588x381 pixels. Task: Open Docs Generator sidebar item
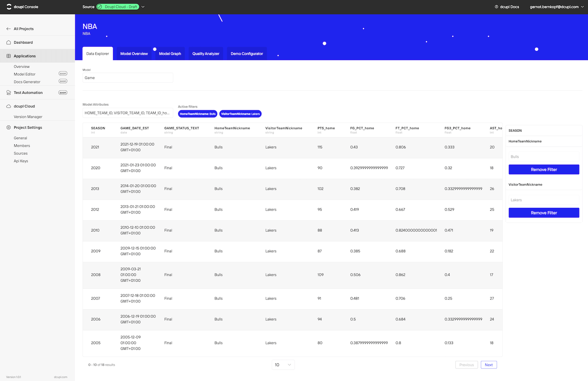[x=27, y=82]
